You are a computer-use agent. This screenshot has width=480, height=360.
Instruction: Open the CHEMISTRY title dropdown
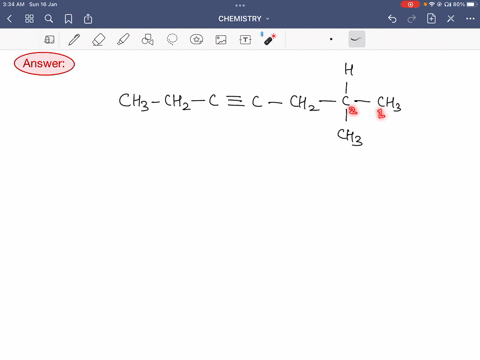pos(244,19)
